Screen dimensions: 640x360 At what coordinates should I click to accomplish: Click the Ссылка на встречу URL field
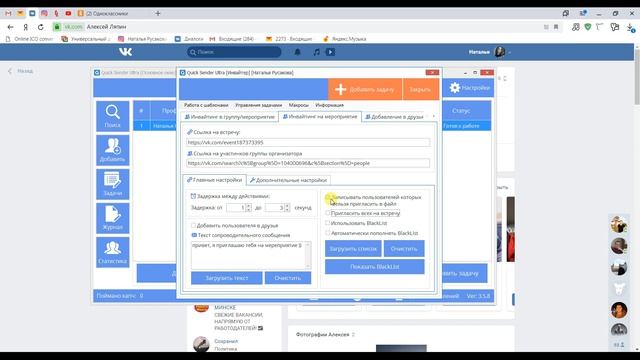[308, 142]
